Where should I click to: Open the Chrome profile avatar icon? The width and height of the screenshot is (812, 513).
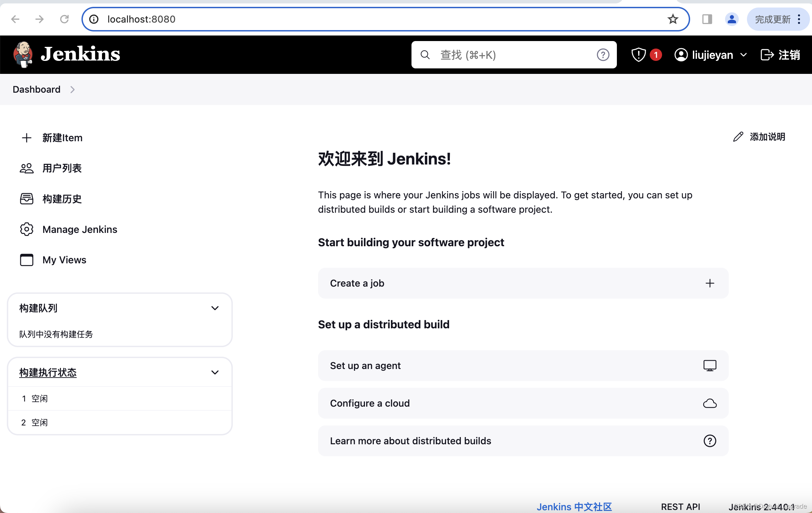[732, 19]
